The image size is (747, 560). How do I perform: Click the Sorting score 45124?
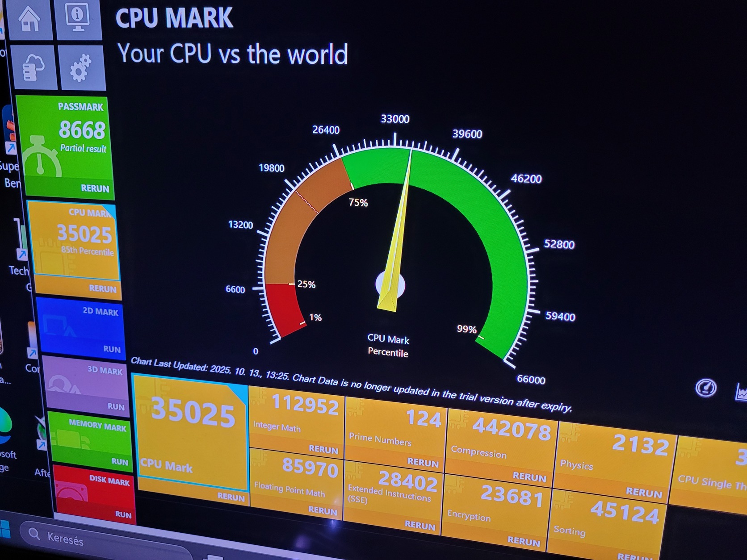tap(625, 512)
